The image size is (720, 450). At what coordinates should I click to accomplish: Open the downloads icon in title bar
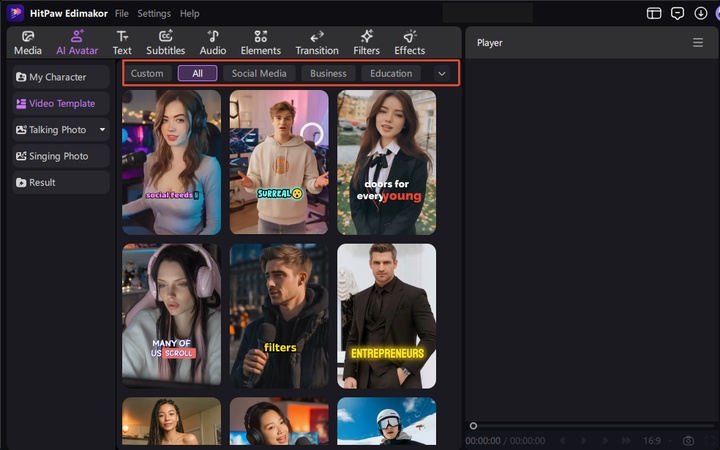[701, 13]
